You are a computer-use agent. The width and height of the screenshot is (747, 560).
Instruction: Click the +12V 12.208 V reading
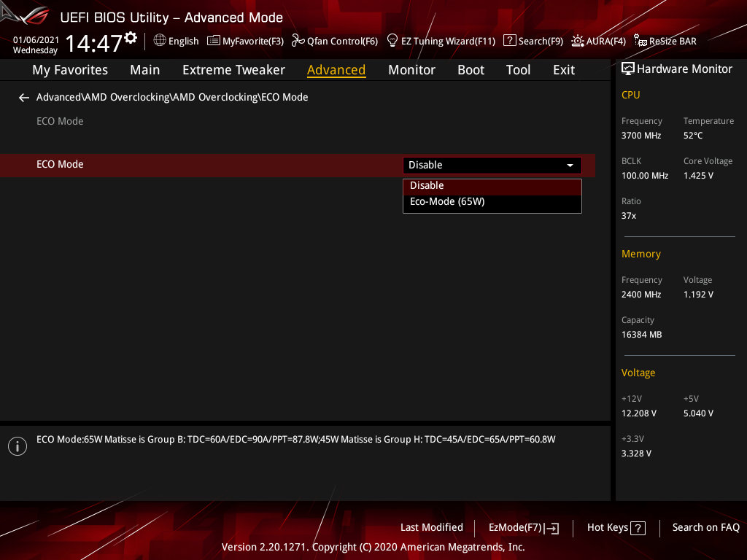(x=639, y=413)
